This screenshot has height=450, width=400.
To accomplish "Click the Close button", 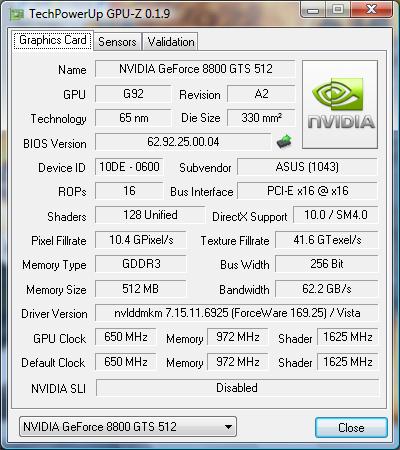I will click(x=351, y=428).
